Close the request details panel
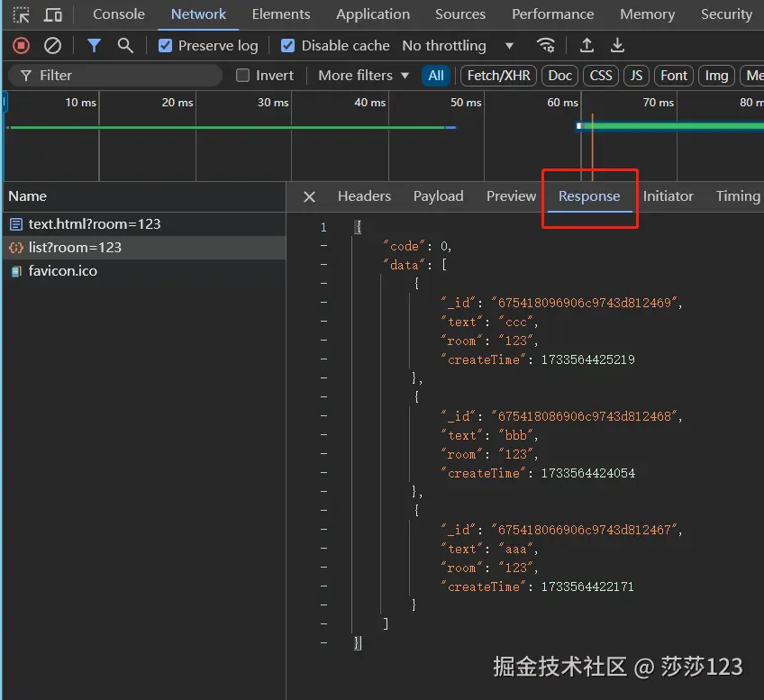This screenshot has width=764, height=700. coord(309,196)
